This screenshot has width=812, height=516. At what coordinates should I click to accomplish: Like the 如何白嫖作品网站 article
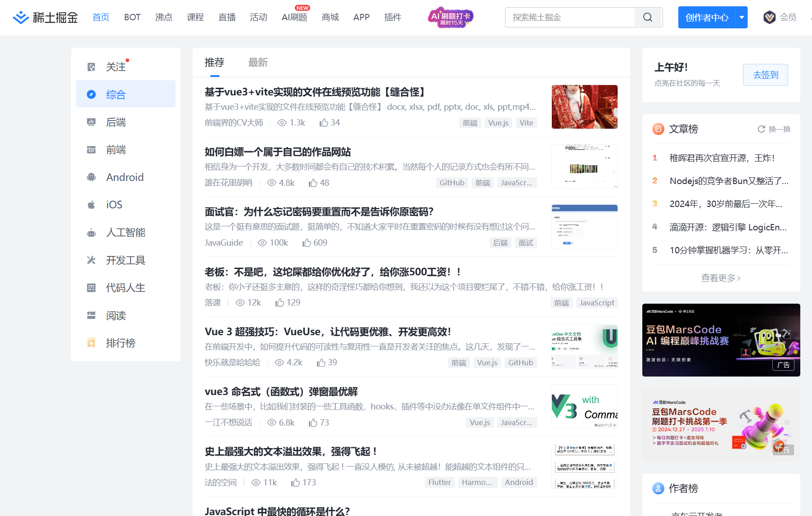(313, 183)
